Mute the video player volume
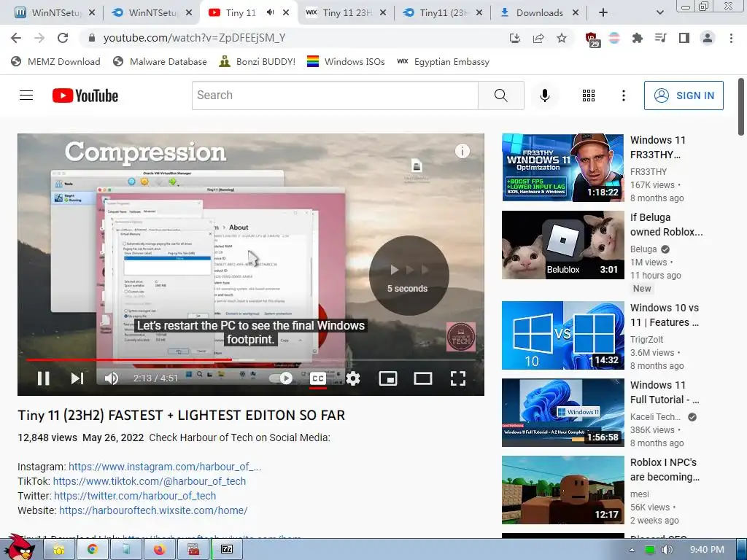 pyautogui.click(x=111, y=378)
